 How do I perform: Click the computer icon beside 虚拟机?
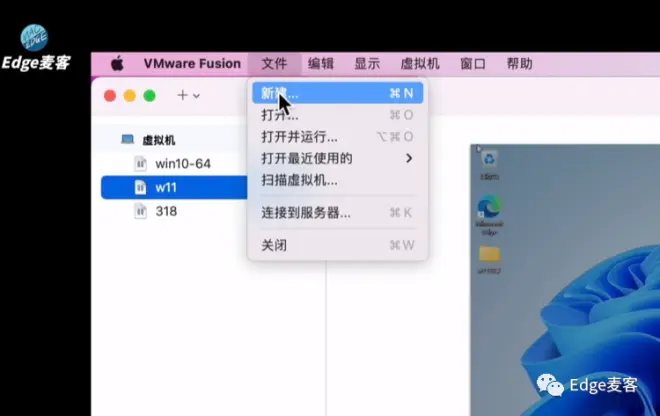click(128, 139)
